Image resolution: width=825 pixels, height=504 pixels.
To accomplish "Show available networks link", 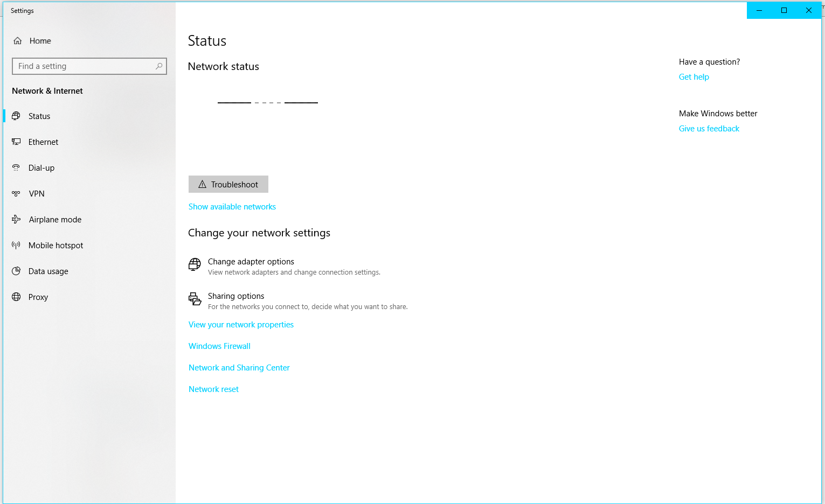I will pyautogui.click(x=232, y=207).
